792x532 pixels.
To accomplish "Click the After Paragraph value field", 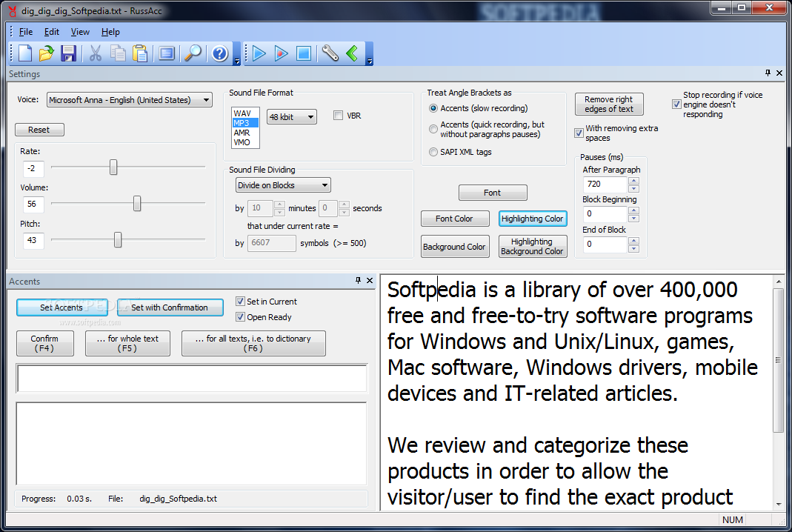I will point(605,184).
